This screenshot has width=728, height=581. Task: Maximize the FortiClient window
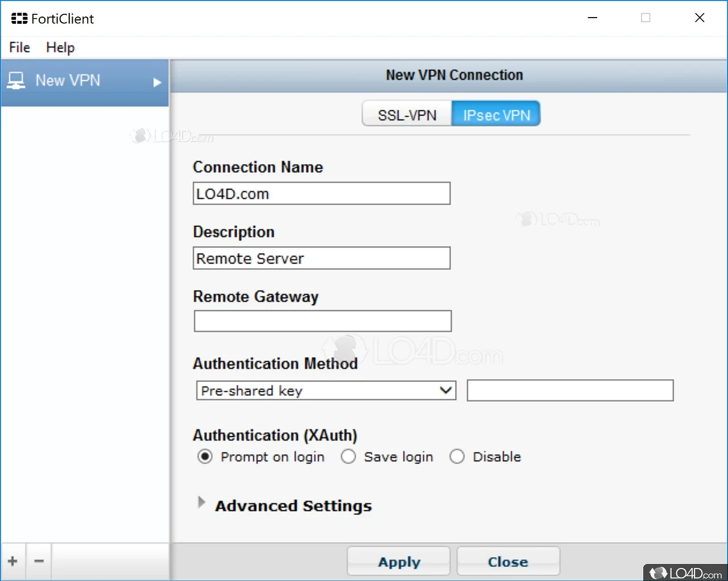[646, 18]
